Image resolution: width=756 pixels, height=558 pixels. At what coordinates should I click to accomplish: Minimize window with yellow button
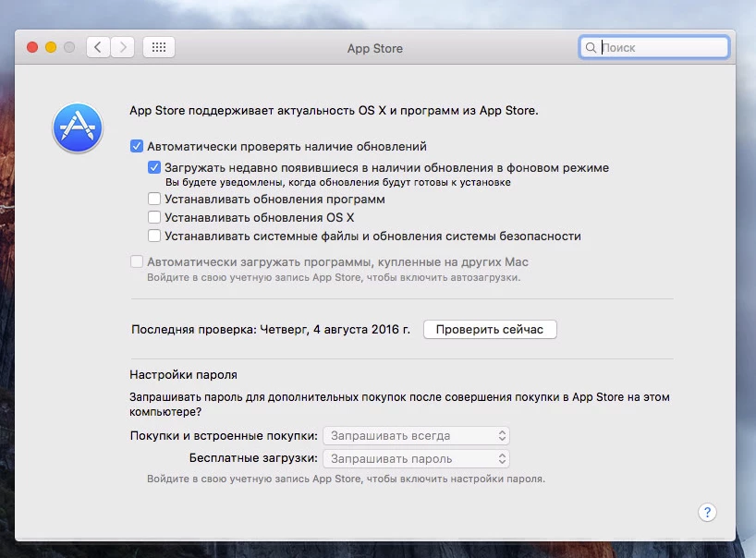tap(51, 47)
